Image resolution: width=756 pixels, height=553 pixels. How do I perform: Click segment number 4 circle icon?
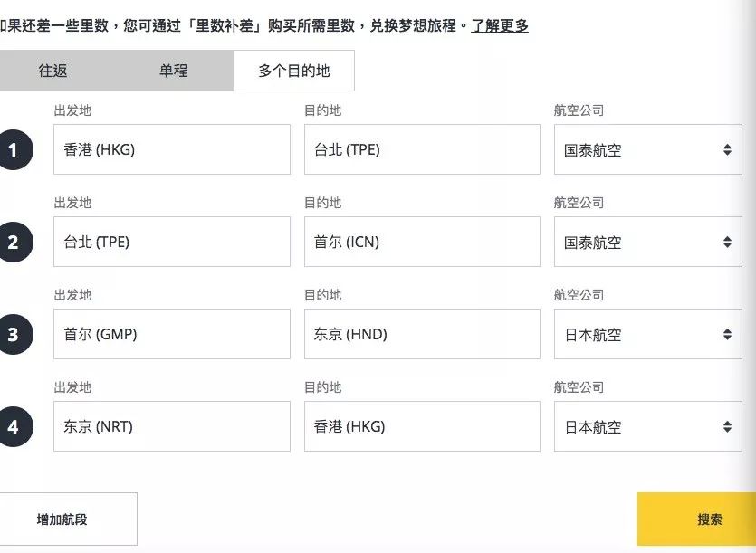point(14,426)
